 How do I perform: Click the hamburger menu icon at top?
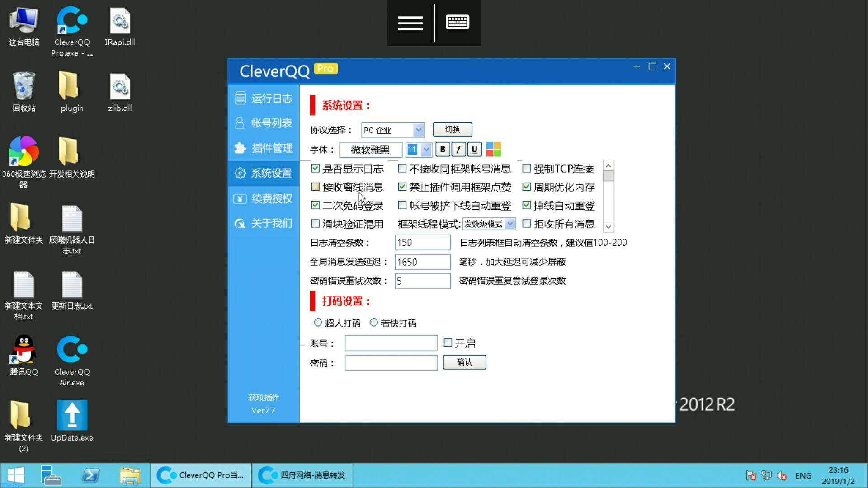410,23
